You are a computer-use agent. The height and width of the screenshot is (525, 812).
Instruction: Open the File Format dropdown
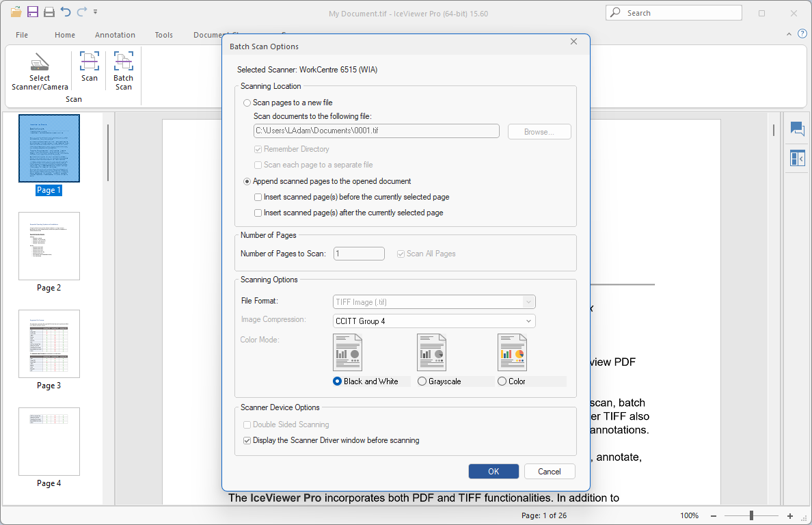pyautogui.click(x=434, y=302)
